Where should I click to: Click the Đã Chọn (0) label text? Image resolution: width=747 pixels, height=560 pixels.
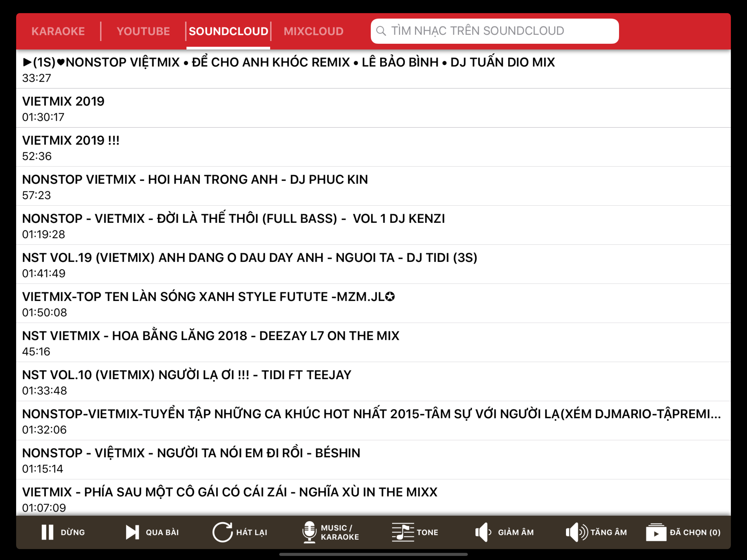tap(695, 532)
